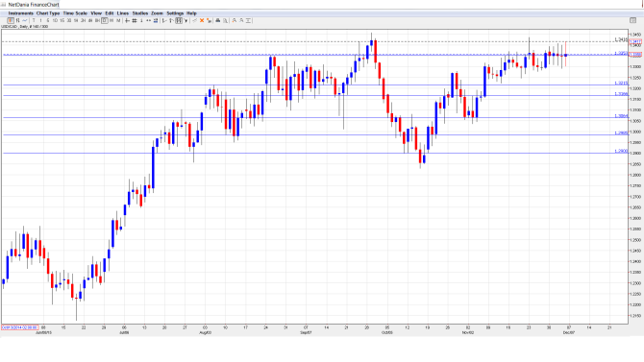Select the 4H time scale

[90, 20]
